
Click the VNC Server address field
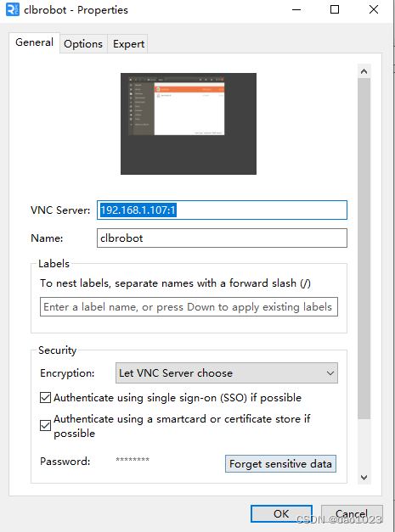click(x=222, y=210)
